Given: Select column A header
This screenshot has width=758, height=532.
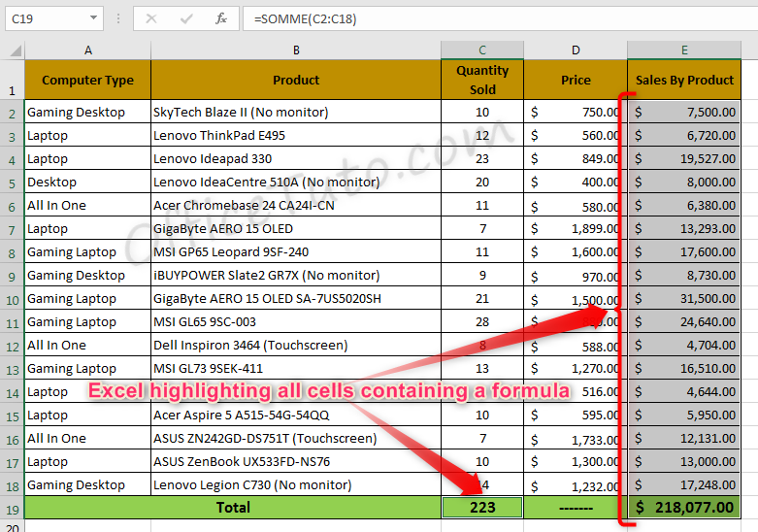Looking at the screenshot, I should pos(87,50).
